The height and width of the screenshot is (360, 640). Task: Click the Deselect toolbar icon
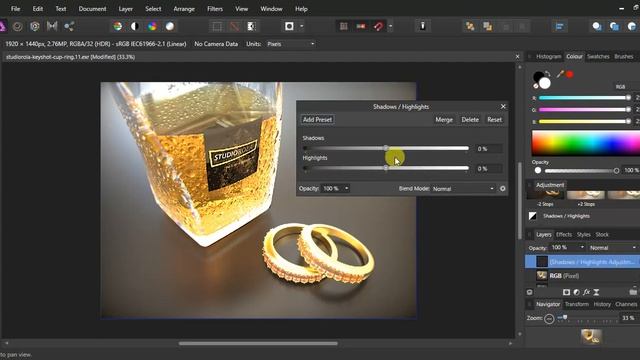(234, 27)
